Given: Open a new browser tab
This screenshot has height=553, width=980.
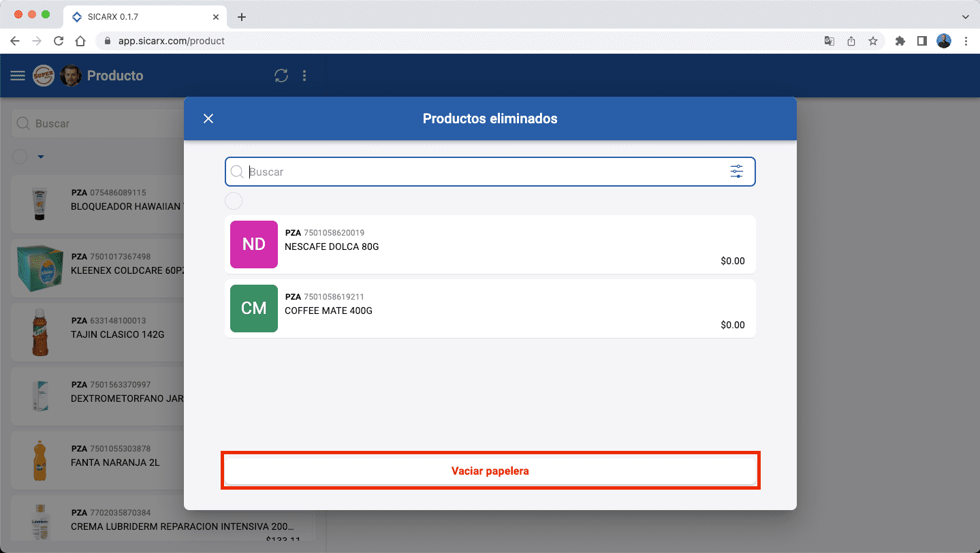Looking at the screenshot, I should coord(242,17).
